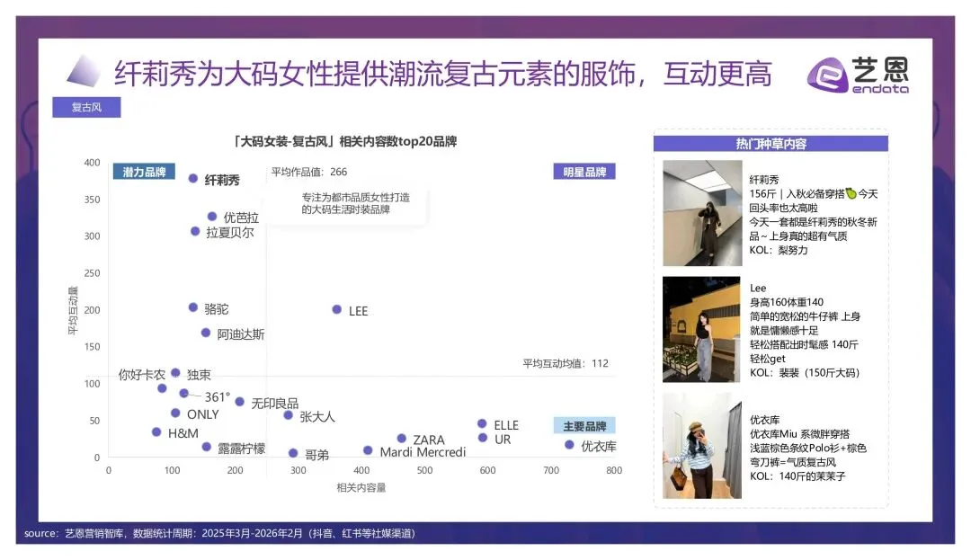This screenshot has width=971, height=560.
Task: Click the 平均作品值: 266 annotation
Action: click(309, 172)
